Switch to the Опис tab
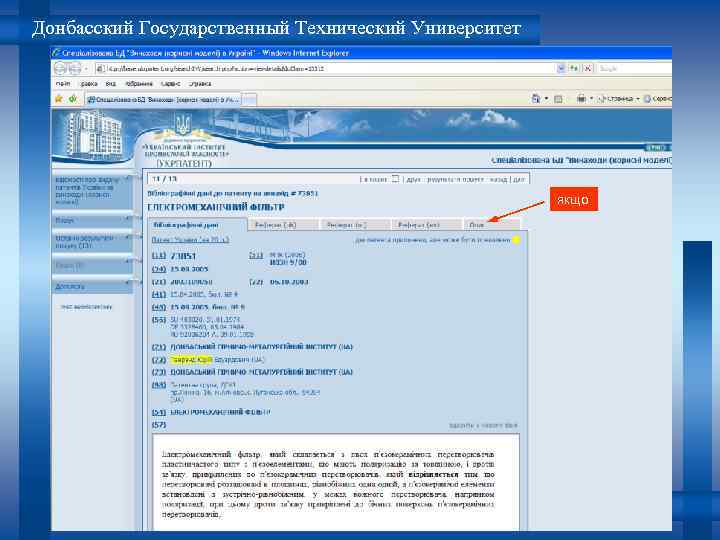The image size is (720, 540). [x=491, y=225]
